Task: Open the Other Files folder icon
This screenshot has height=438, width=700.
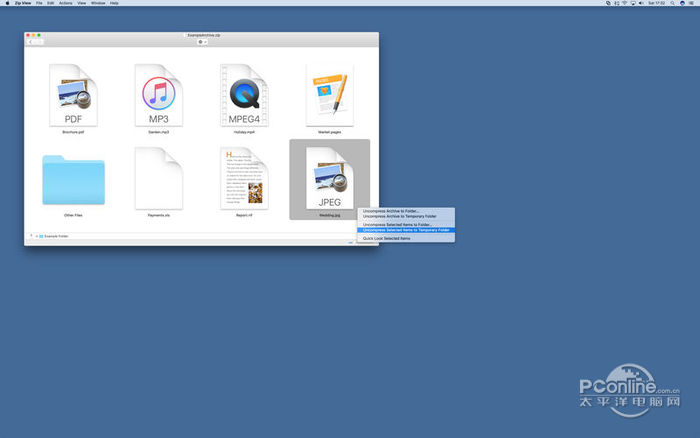Action: click(x=73, y=179)
